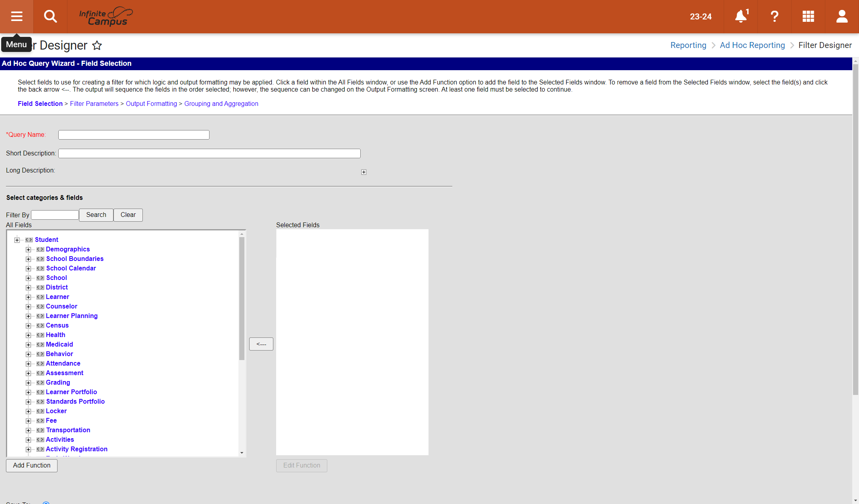Go to Output Formatting step
The image size is (859, 504).
(x=151, y=103)
